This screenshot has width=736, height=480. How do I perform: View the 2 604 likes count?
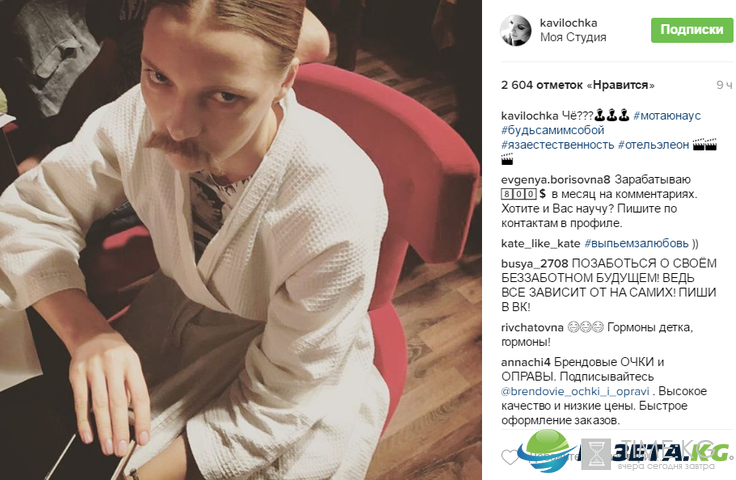pos(577,85)
